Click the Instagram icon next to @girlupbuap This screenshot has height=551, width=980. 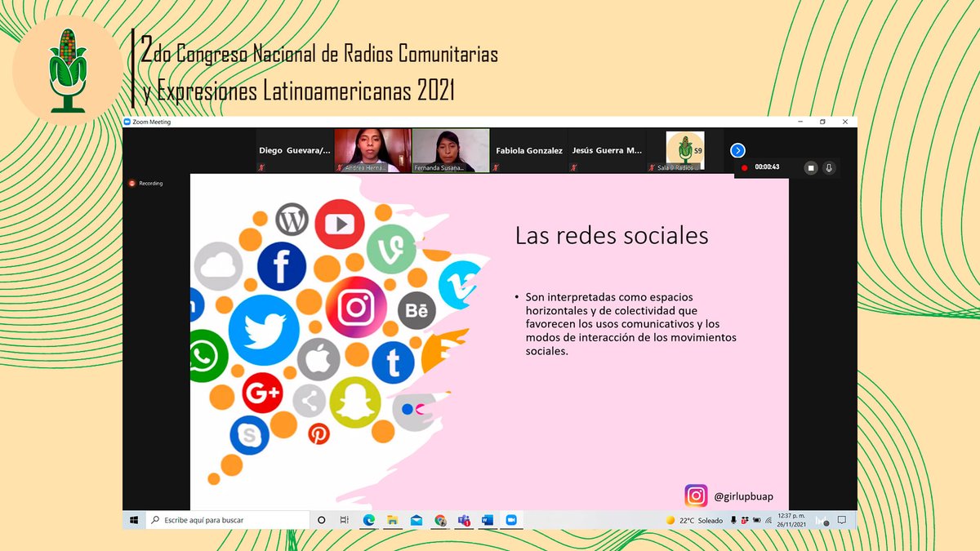click(696, 495)
